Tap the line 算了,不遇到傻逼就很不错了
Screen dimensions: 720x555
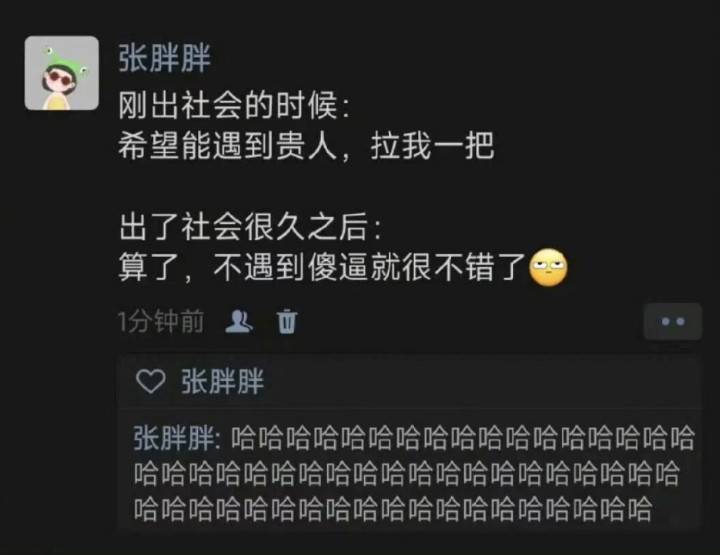[322, 268]
